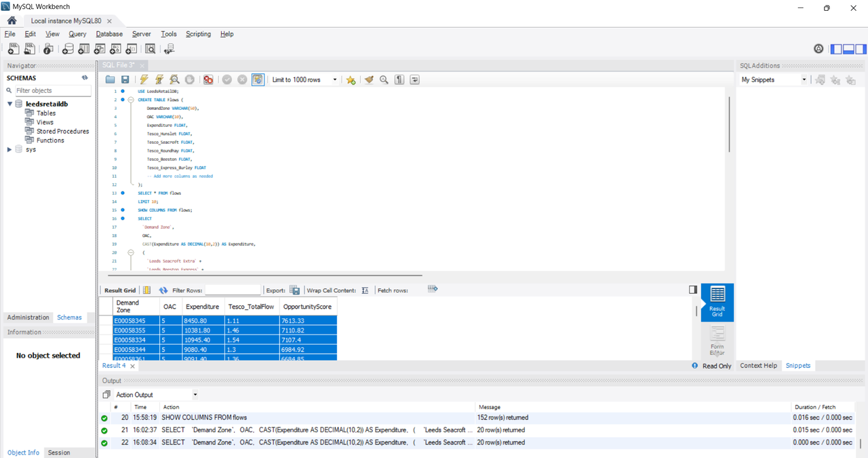Click the Filter Rows input field
The height and width of the screenshot is (458, 868).
point(232,290)
